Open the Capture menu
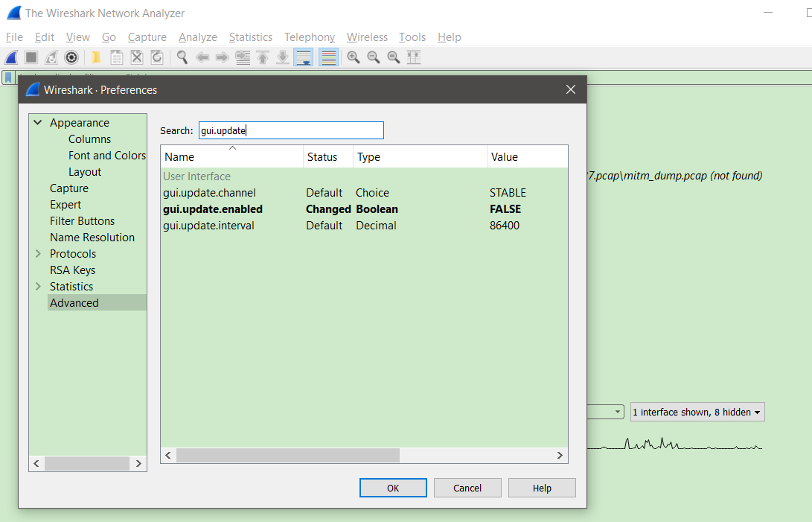 tap(147, 37)
